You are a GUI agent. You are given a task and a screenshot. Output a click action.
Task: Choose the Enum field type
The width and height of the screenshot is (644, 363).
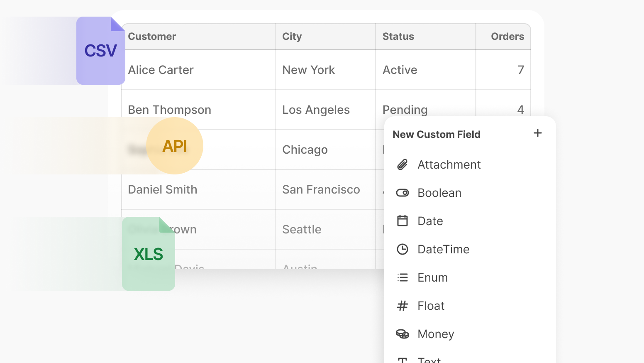[x=432, y=277]
